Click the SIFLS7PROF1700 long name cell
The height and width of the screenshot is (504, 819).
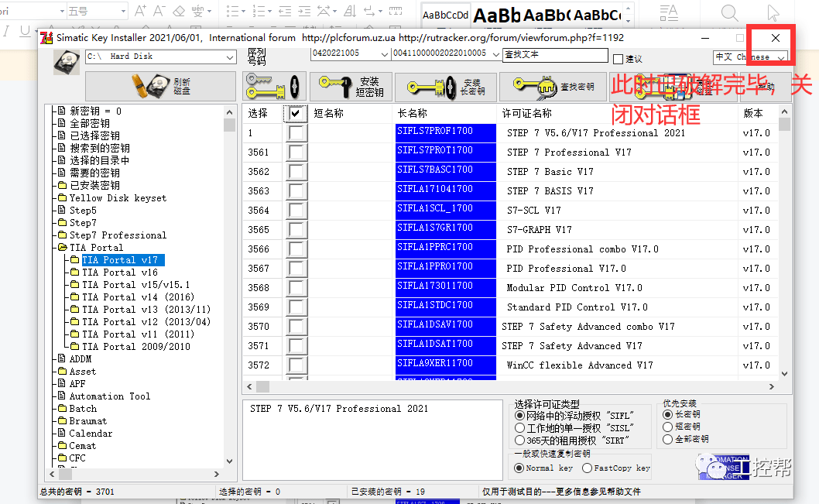[x=446, y=132]
